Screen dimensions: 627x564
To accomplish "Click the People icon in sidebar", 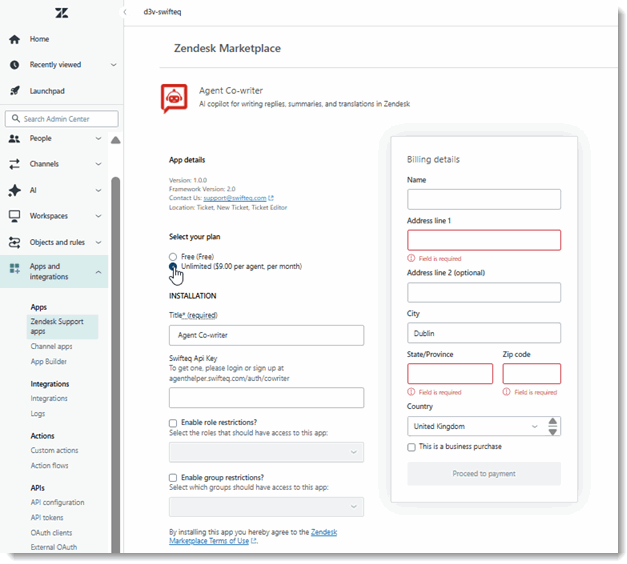I will (14, 138).
